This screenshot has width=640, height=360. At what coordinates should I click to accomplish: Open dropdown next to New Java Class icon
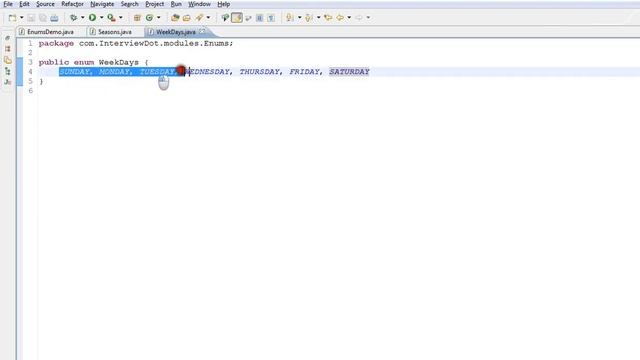click(x=159, y=18)
